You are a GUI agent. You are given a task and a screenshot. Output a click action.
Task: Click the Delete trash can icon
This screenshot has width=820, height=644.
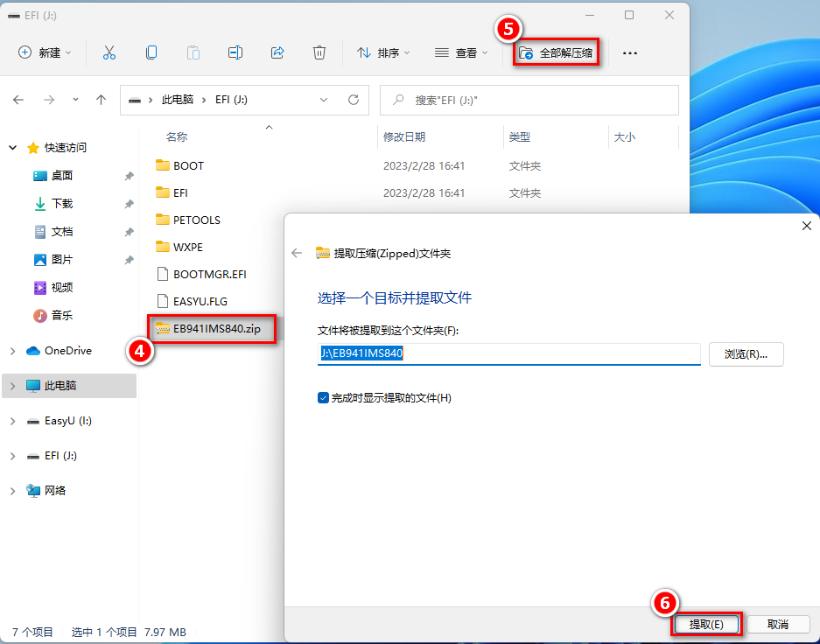tap(319, 52)
